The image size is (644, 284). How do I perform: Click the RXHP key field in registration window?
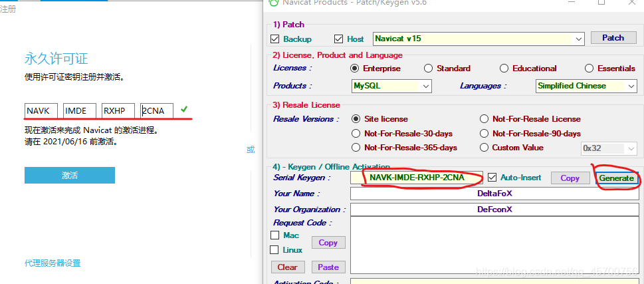pos(119,111)
